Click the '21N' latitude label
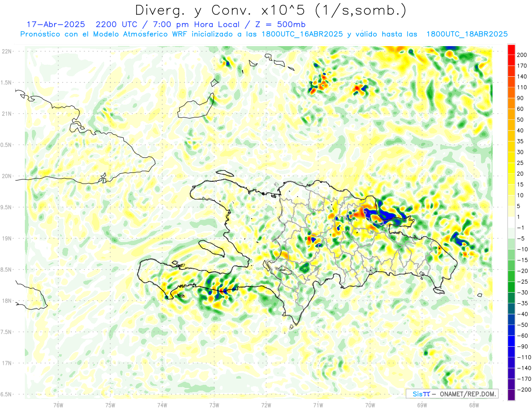This screenshot has width=532, height=411. (6, 114)
